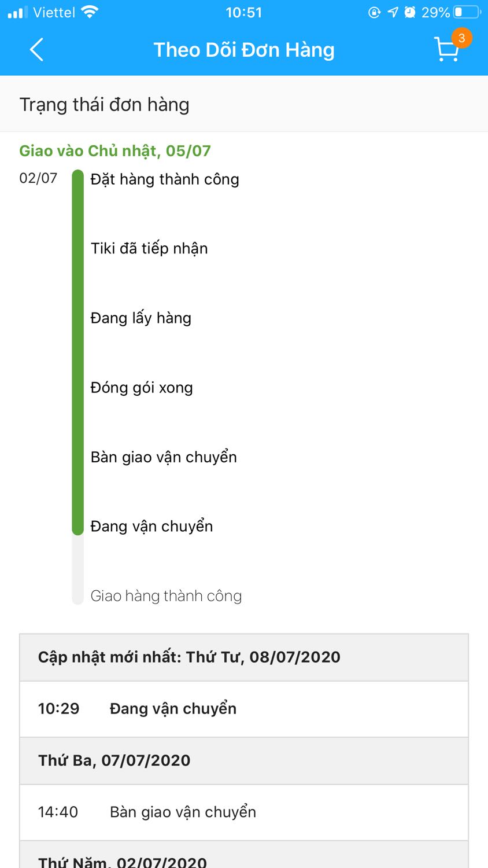The width and height of the screenshot is (488, 868).
Task: Tap the orange cart badge showing 3
Action: (x=461, y=38)
